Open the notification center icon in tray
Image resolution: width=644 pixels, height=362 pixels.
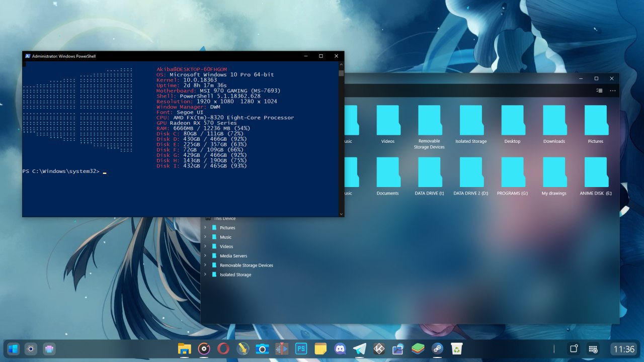573,349
